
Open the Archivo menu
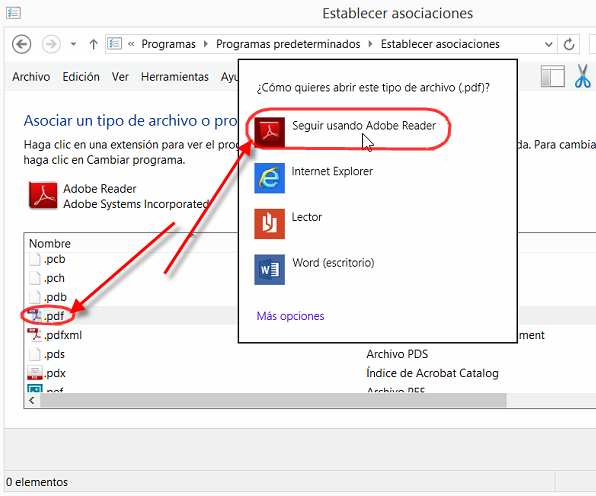(x=31, y=77)
